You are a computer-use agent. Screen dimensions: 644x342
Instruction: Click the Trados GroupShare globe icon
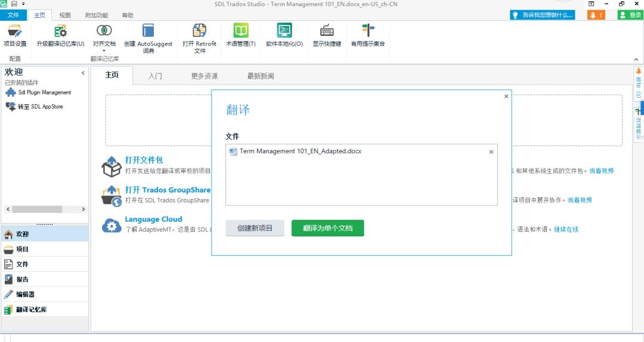click(x=112, y=196)
